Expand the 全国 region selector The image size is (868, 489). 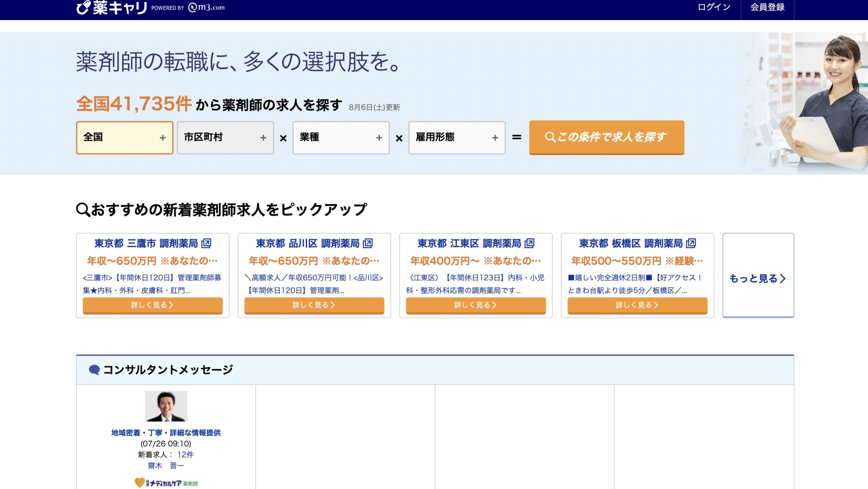click(x=124, y=138)
